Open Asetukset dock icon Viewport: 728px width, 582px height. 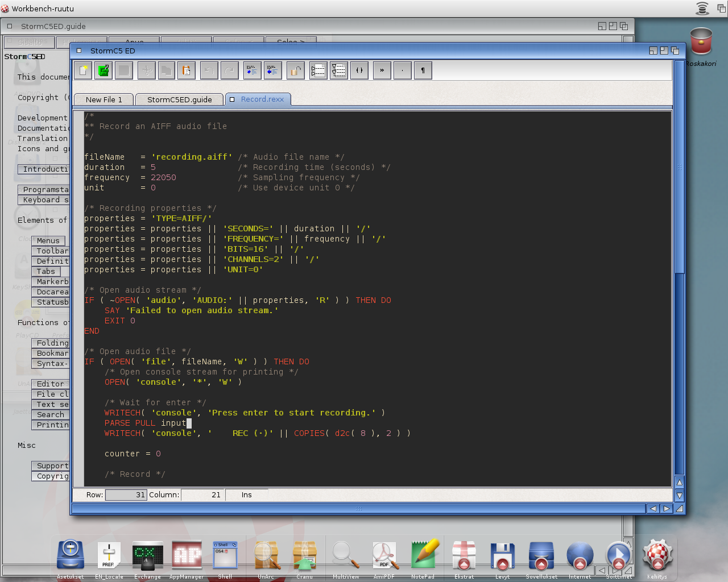70,555
